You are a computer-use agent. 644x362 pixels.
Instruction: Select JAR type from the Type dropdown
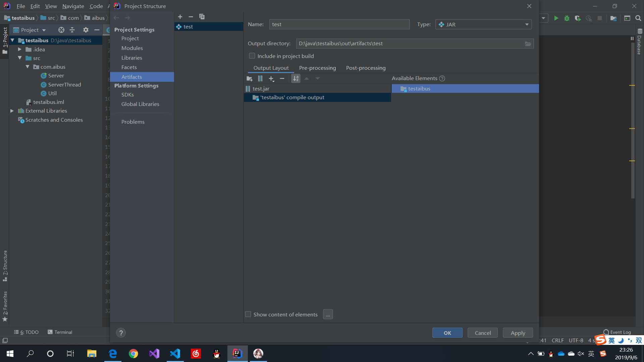[x=483, y=24]
